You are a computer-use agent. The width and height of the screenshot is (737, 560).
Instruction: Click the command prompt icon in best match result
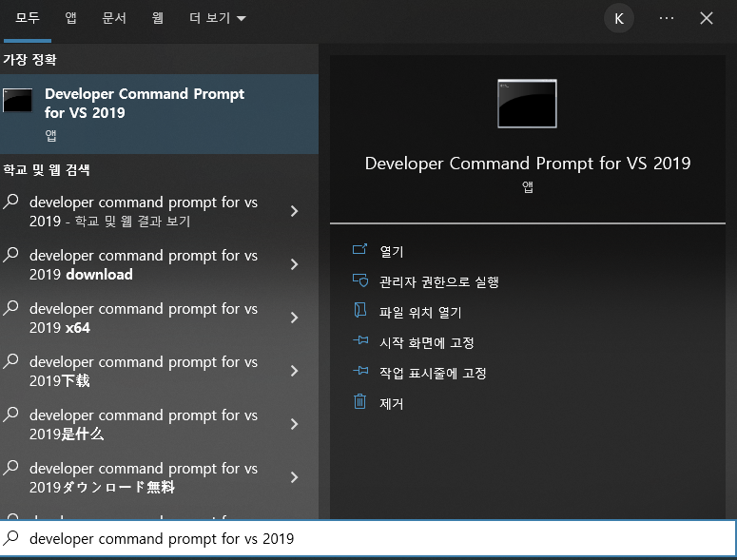click(x=18, y=100)
